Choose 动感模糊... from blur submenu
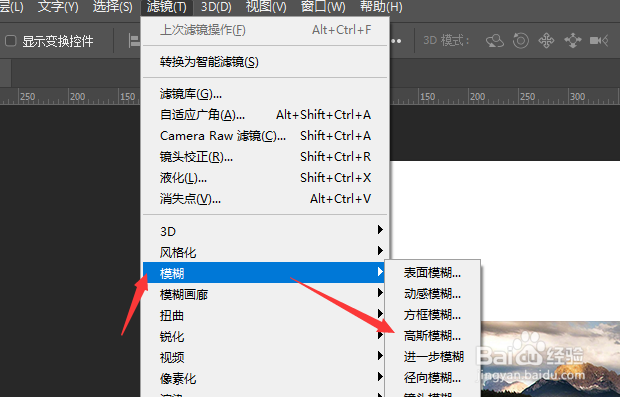The height and width of the screenshot is (397, 620). [x=432, y=293]
